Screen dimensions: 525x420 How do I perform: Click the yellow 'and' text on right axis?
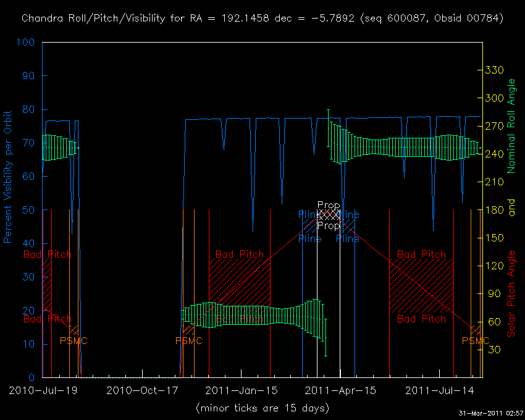click(x=511, y=210)
